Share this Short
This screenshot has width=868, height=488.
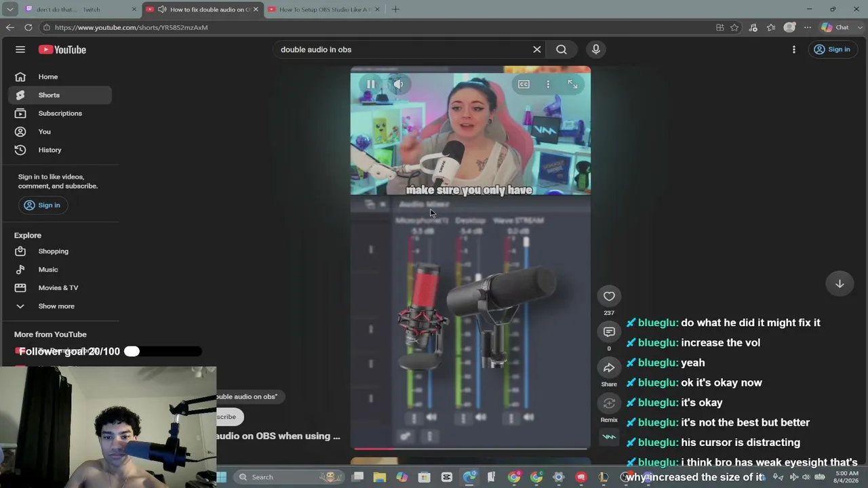[x=609, y=367]
